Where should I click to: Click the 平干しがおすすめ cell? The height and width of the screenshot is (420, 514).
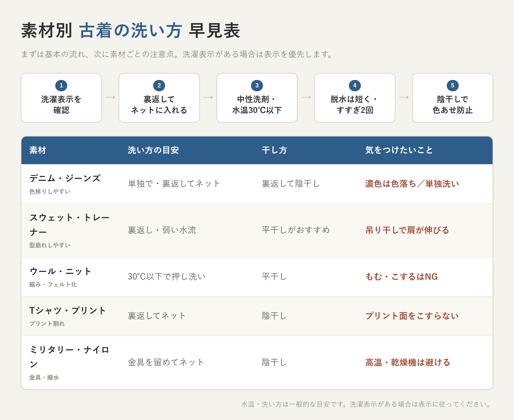point(296,230)
